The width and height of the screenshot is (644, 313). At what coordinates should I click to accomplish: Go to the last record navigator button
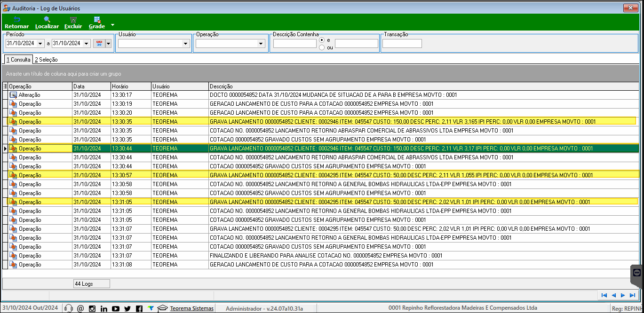point(632,295)
